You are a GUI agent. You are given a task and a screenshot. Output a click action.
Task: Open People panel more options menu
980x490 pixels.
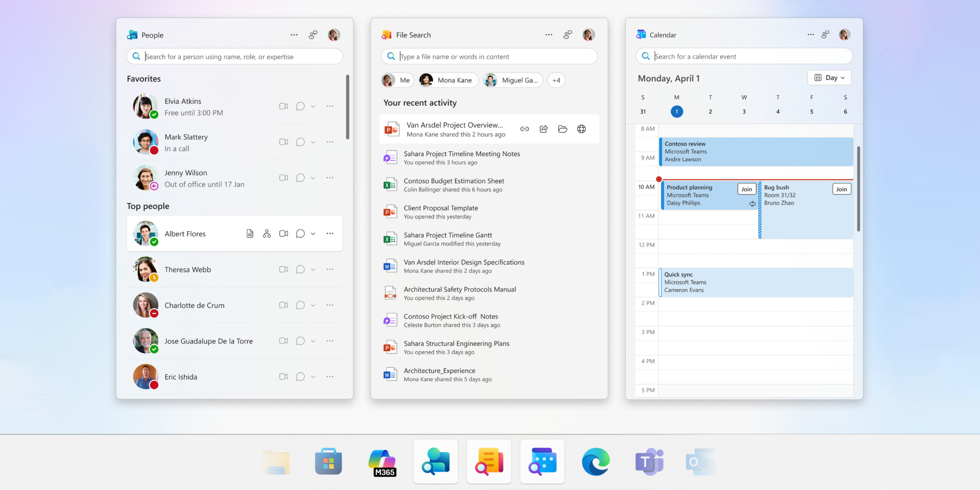(294, 35)
